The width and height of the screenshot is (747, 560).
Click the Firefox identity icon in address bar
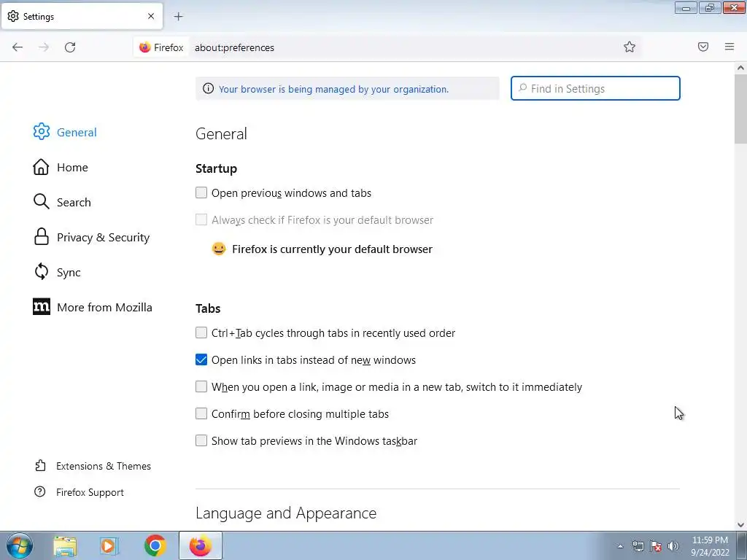[145, 47]
